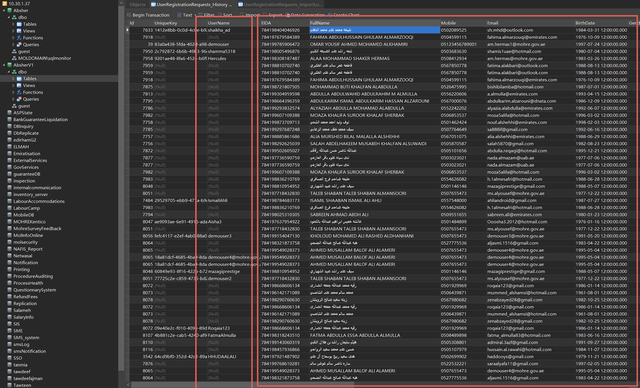Viewport: 640px width, 388px height.
Task: Switch to the Objects tab
Action: click(x=137, y=4)
